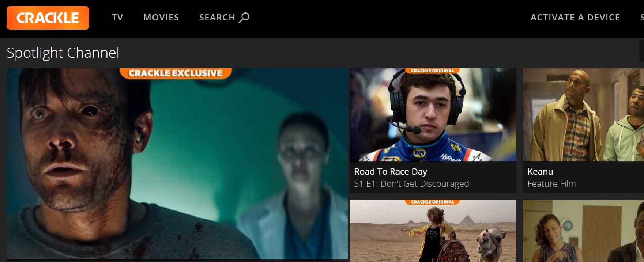This screenshot has width=644, height=262.
Task: Open the Movies menu
Action: pyautogui.click(x=161, y=18)
